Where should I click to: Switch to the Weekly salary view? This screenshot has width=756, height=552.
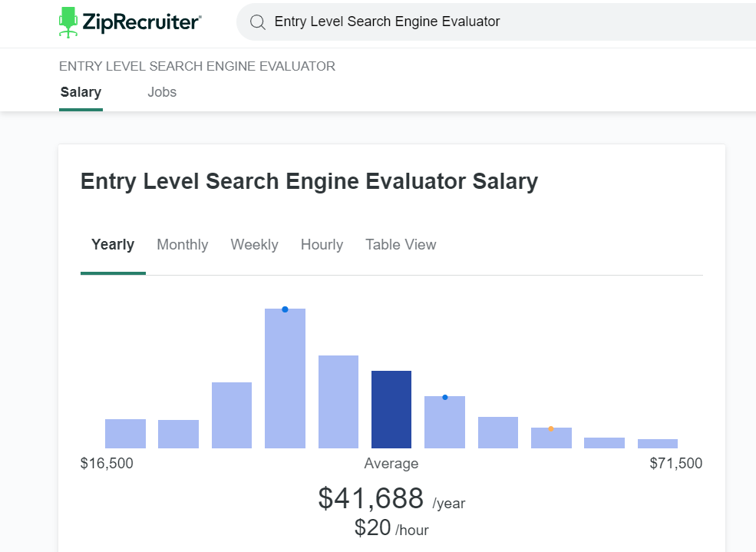coord(254,245)
